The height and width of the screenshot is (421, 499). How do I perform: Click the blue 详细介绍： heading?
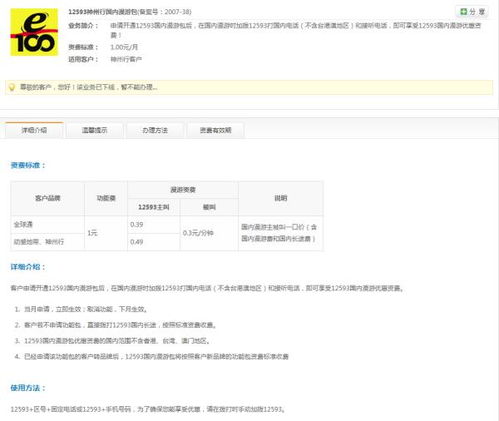pyautogui.click(x=28, y=267)
